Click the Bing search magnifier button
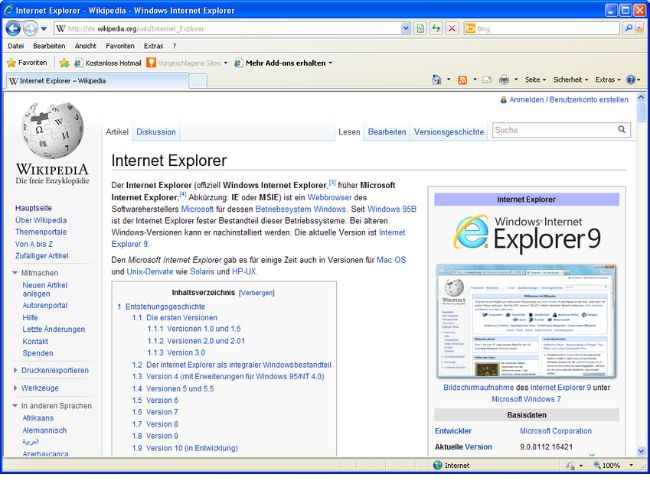This screenshot has height=487, width=650. tap(629, 28)
